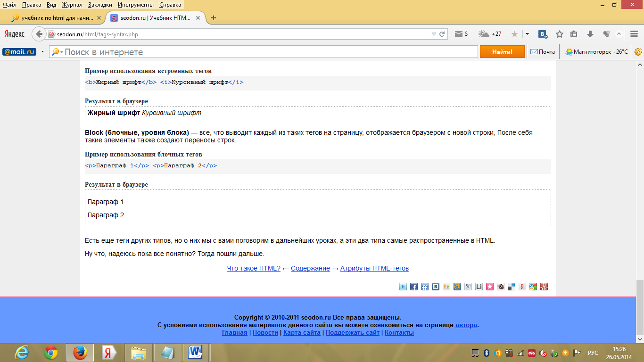Image resolution: width=644 pixels, height=362 pixels.
Task: Open the Downloads arrow icon
Action: pos(590,34)
